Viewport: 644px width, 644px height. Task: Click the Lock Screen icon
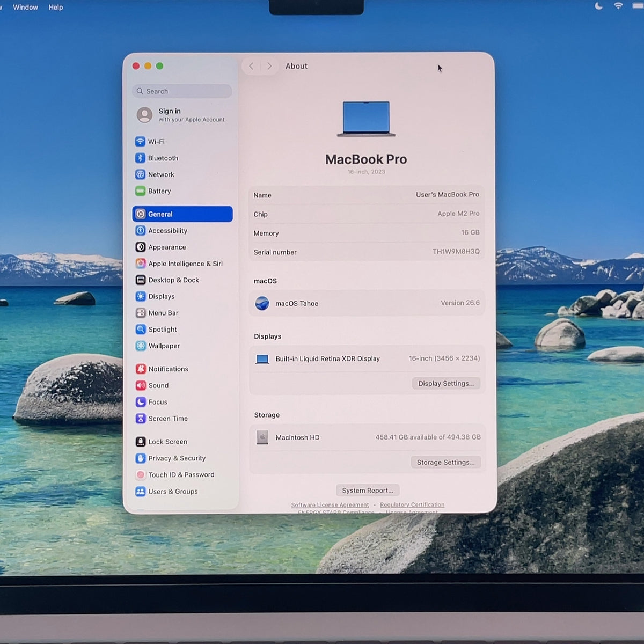point(141,442)
